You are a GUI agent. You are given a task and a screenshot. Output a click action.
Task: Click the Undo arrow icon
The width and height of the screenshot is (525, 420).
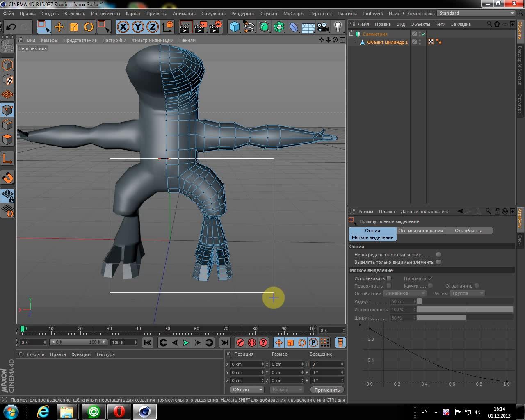click(11, 27)
